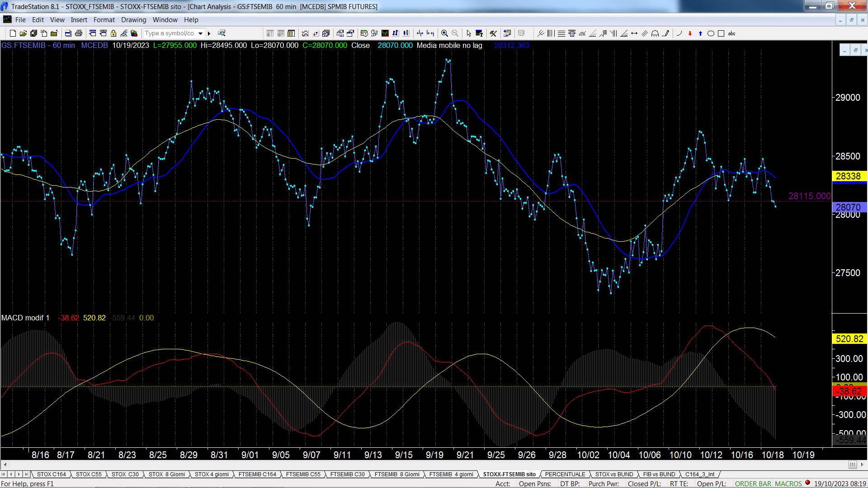Open the Format menu

click(104, 20)
